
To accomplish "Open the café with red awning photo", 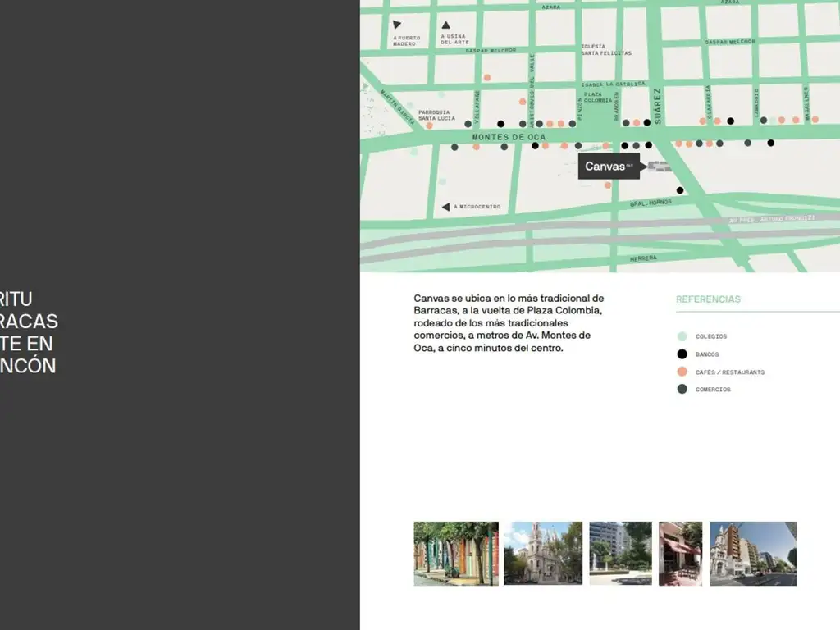I will click(x=680, y=554).
